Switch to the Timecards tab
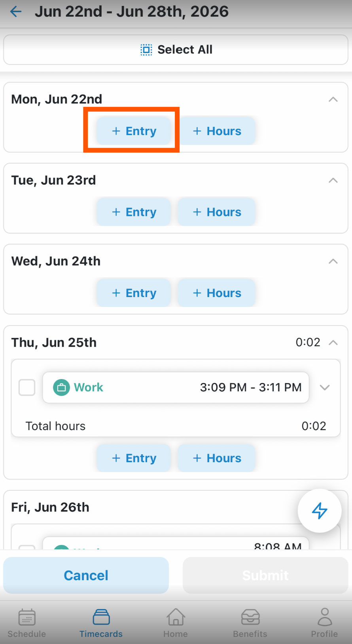This screenshot has height=644, width=352. point(101,623)
